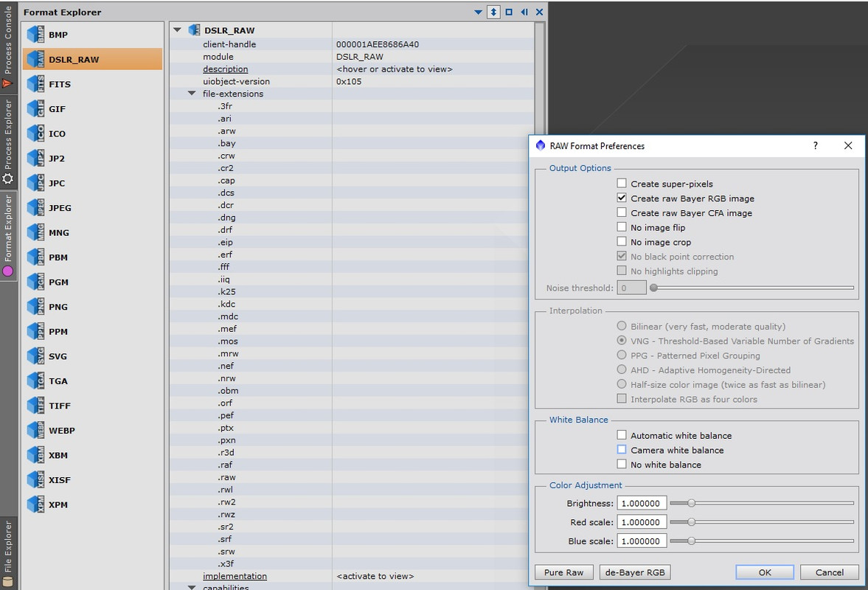Open the Process Console side tab
The width and height of the screenshot is (868, 590).
click(x=8, y=46)
